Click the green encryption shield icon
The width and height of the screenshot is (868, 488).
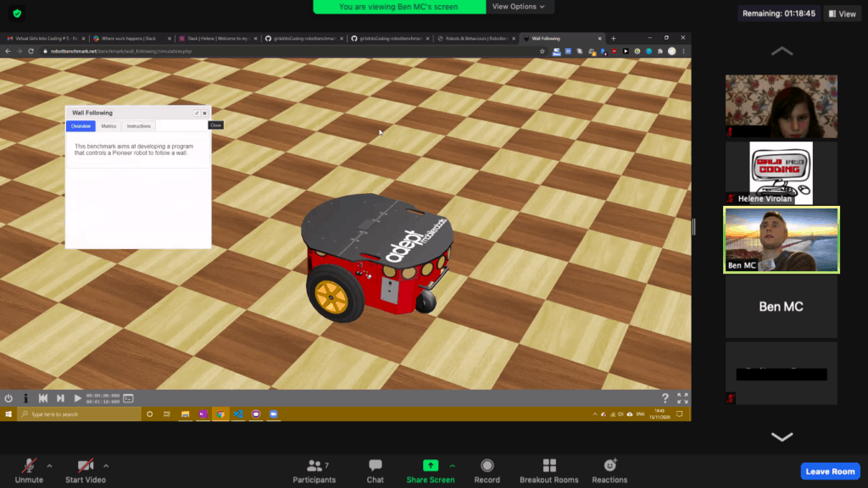coord(17,14)
